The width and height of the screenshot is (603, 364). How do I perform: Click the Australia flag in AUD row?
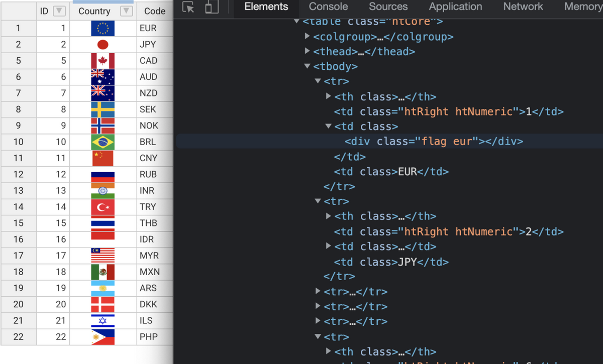103,77
